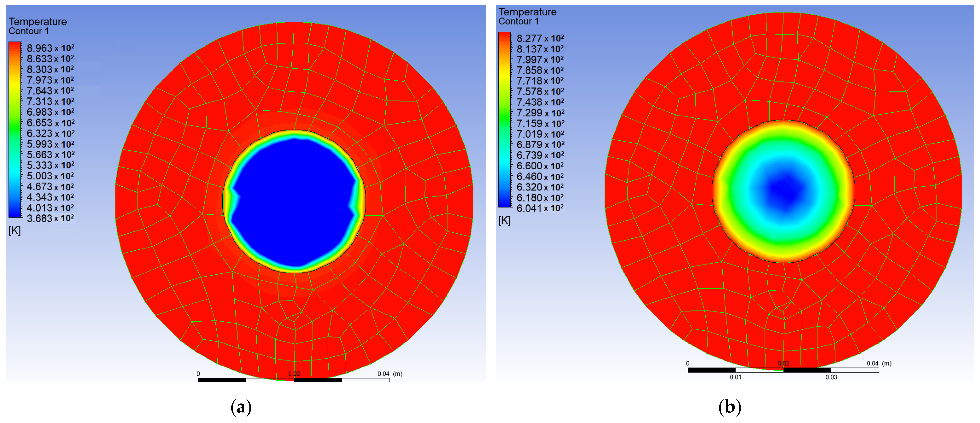This screenshot has width=980, height=423.
Task: Click the (b) figure caption
Action: point(730,407)
